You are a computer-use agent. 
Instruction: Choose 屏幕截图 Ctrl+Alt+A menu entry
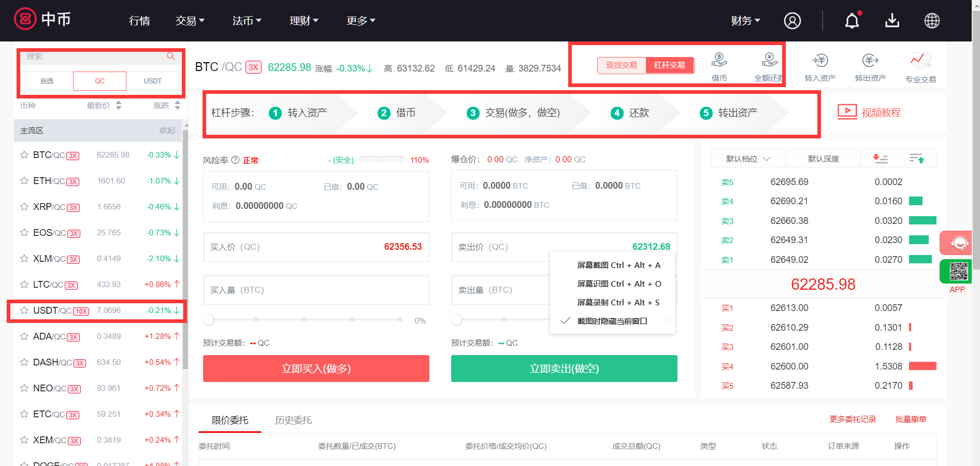point(618,265)
